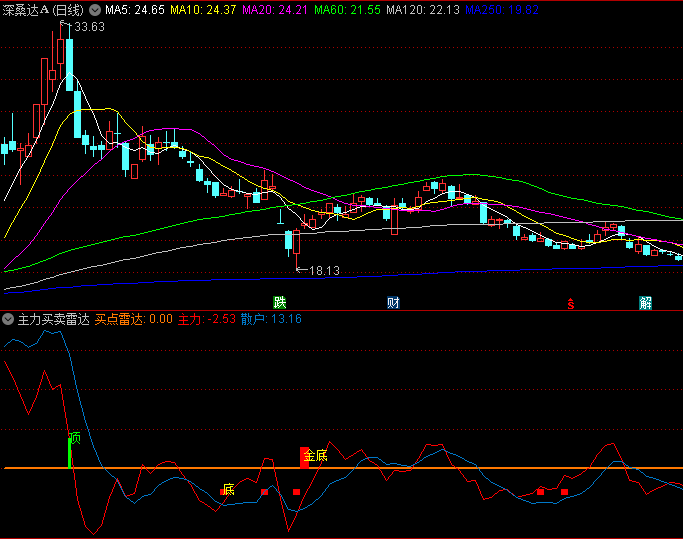Expand the MA indicator dropdown arrow
This screenshot has width=683, height=539.
(x=95, y=9)
